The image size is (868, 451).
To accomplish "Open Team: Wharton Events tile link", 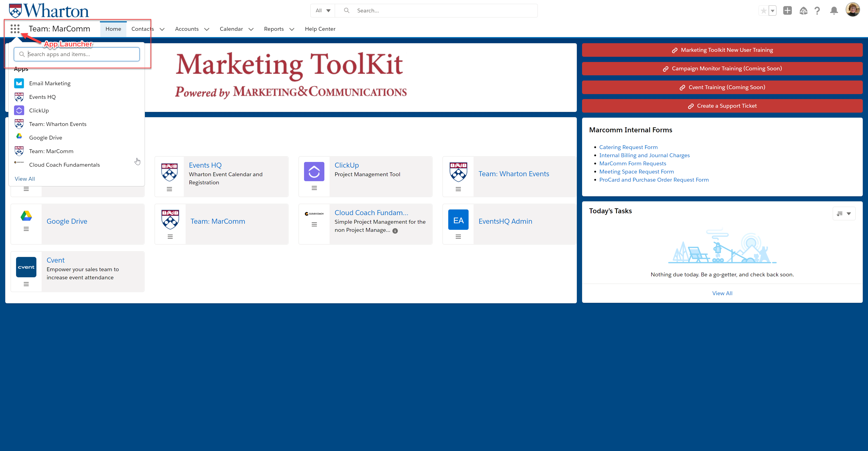I will (x=514, y=173).
